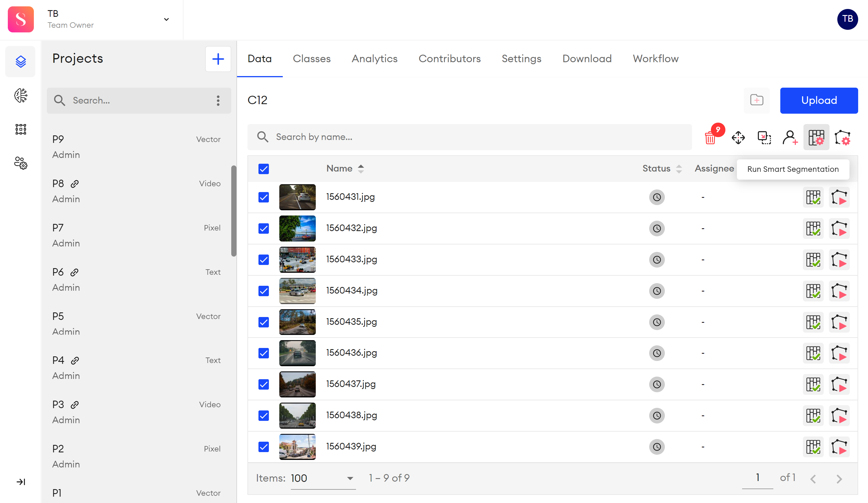Go to previous page arrow
The width and height of the screenshot is (868, 503).
click(813, 479)
